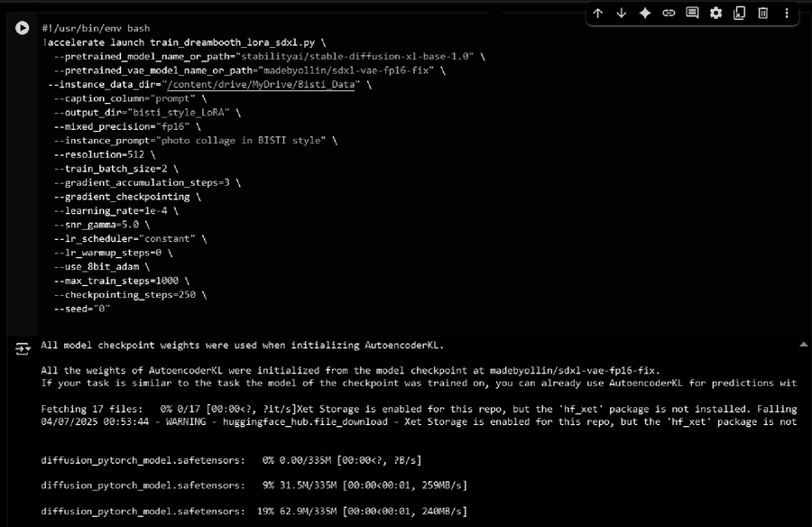Copy link to cell icon
Viewport: 812px width, 527px height.
(669, 14)
